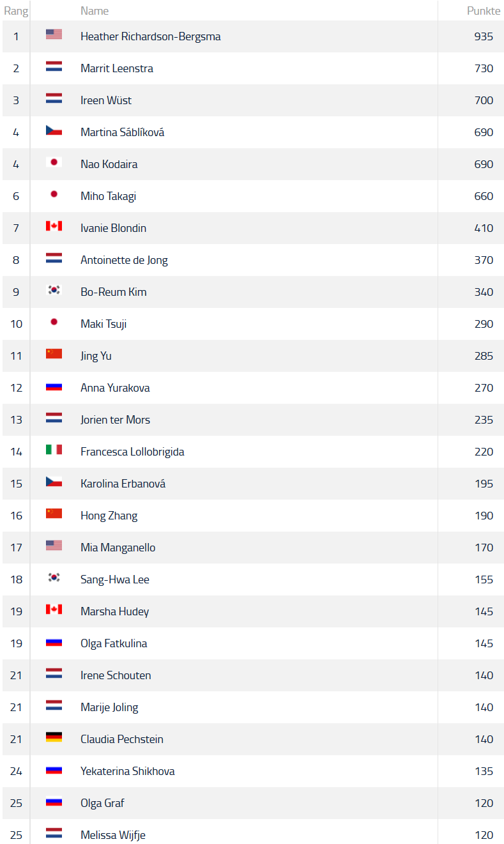Image resolution: width=504 pixels, height=844 pixels.
Task: Click the 935 points value
Action: [484, 36]
